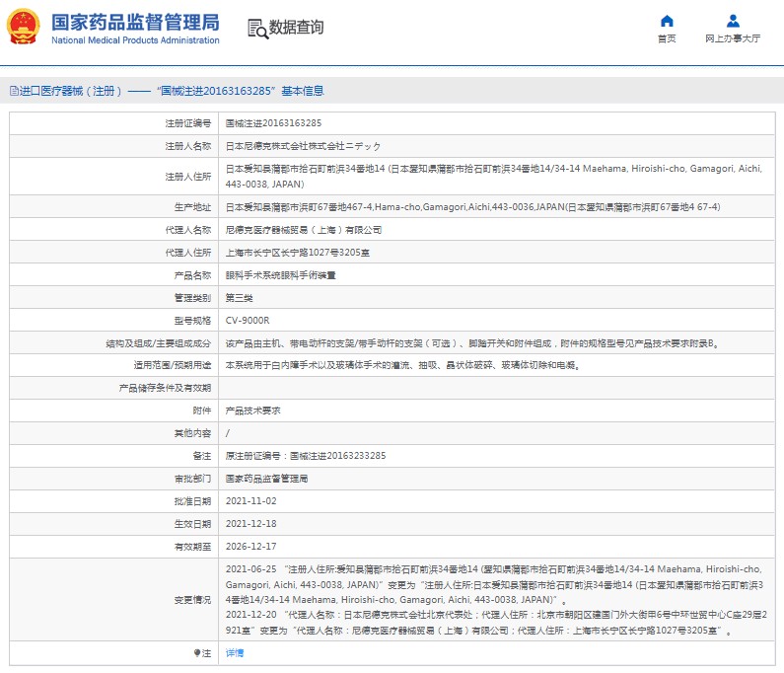Click the model value CV-9000R
Image resolution: width=784 pixels, height=673 pixels.
[247, 321]
